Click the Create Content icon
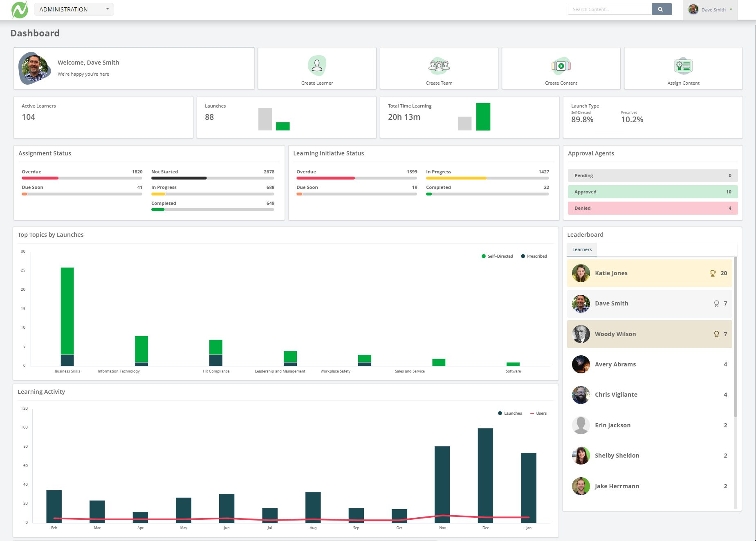The image size is (756, 541). click(561, 66)
